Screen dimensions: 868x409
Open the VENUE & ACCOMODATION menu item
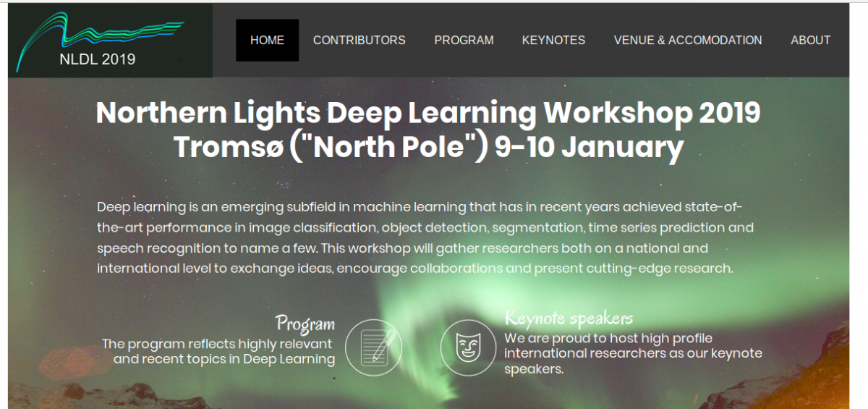pyautogui.click(x=688, y=41)
